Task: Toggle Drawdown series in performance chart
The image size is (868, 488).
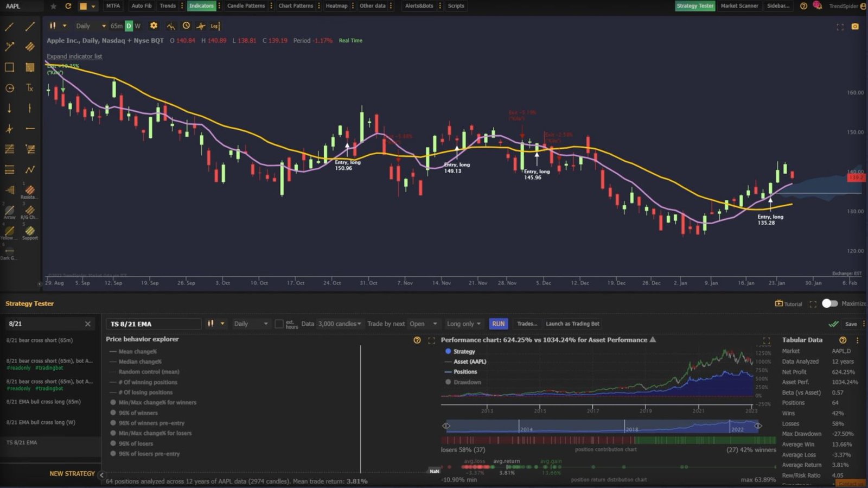Action: click(x=463, y=382)
